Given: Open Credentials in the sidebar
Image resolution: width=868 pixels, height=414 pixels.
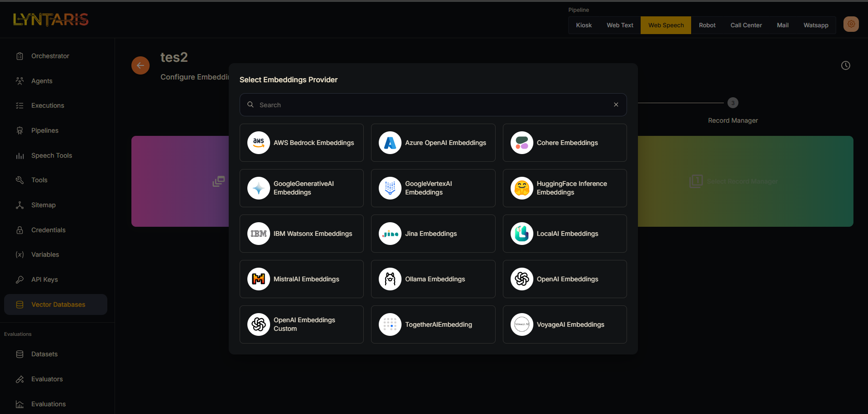Looking at the screenshot, I should pyautogui.click(x=48, y=230).
